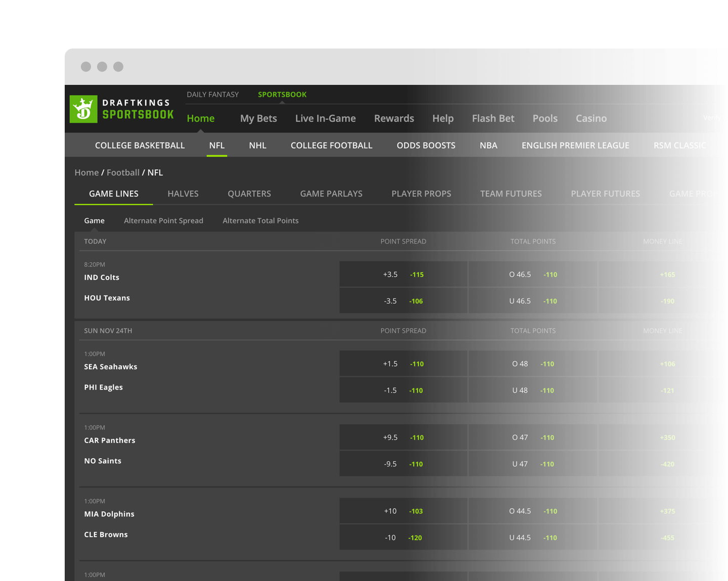Go to Live In-Game section
This screenshot has width=728, height=581.
326,118
